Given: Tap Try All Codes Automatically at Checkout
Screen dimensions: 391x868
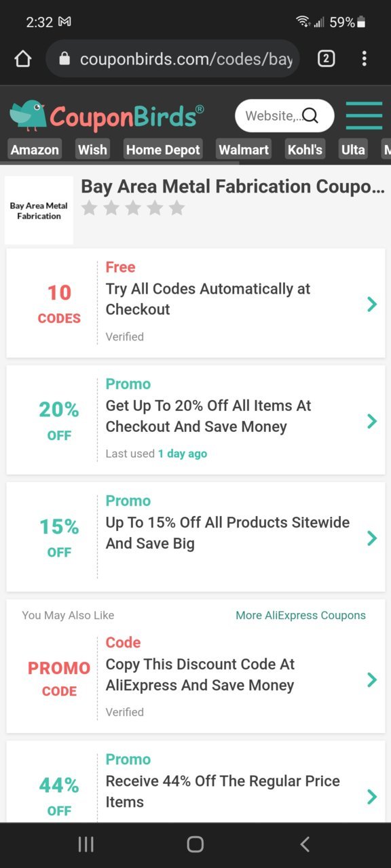Looking at the screenshot, I should coord(208,299).
